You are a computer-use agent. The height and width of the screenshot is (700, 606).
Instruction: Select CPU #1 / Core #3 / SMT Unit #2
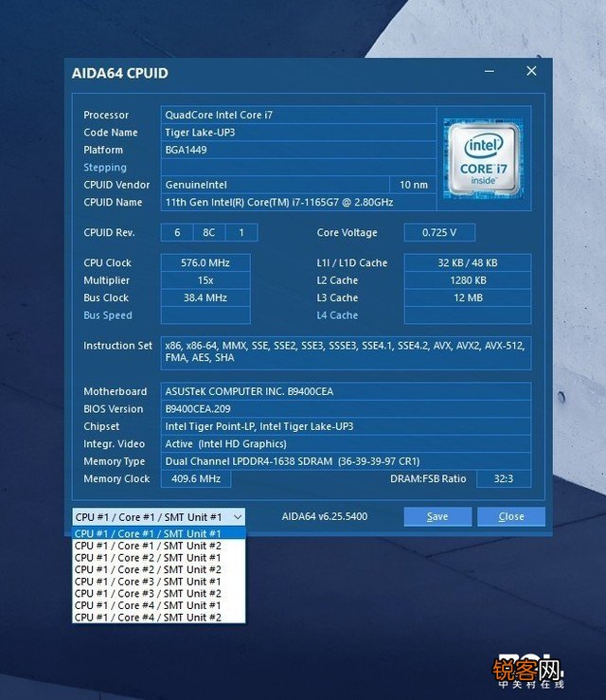pyautogui.click(x=158, y=593)
